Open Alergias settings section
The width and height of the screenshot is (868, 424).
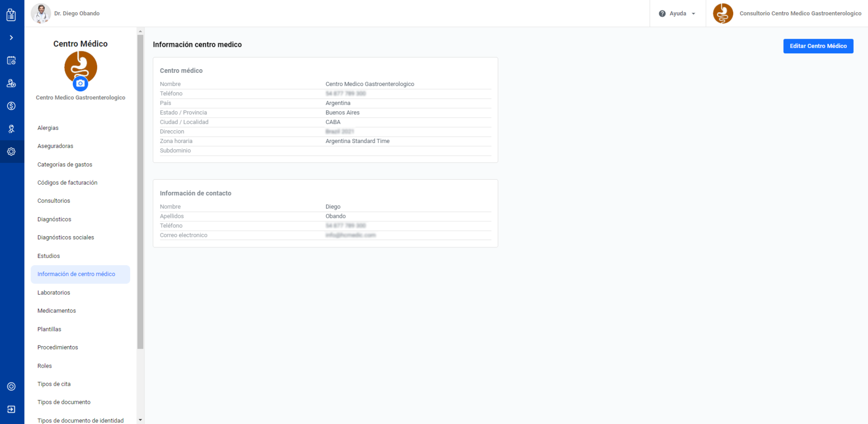click(x=48, y=128)
